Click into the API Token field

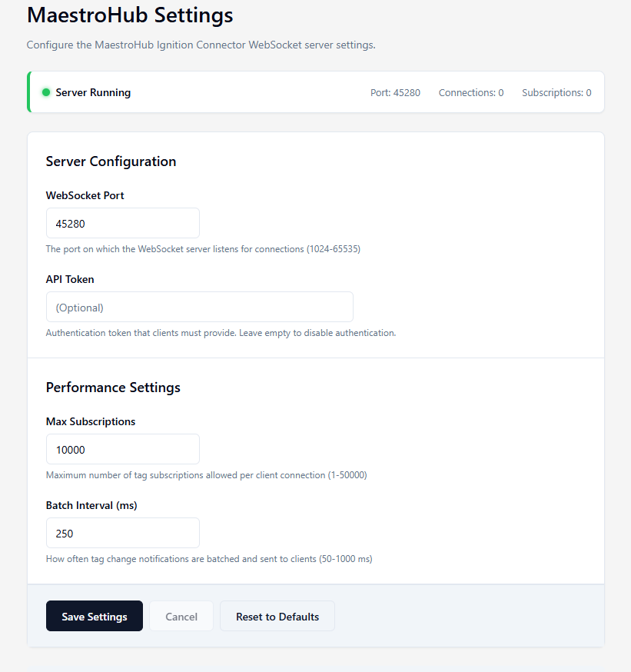pos(200,307)
